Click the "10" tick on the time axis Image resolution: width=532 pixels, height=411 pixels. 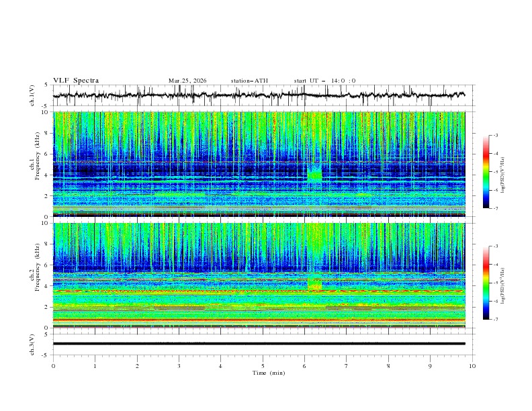point(472,366)
